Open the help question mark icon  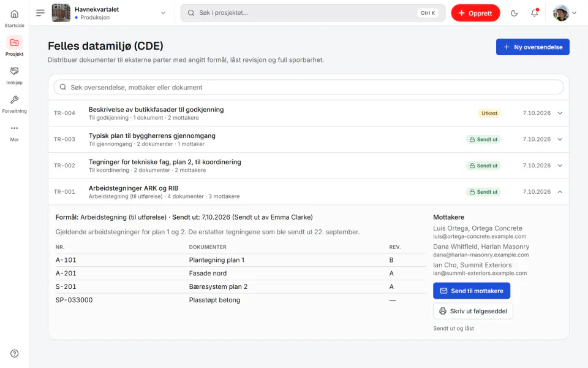[14, 353]
